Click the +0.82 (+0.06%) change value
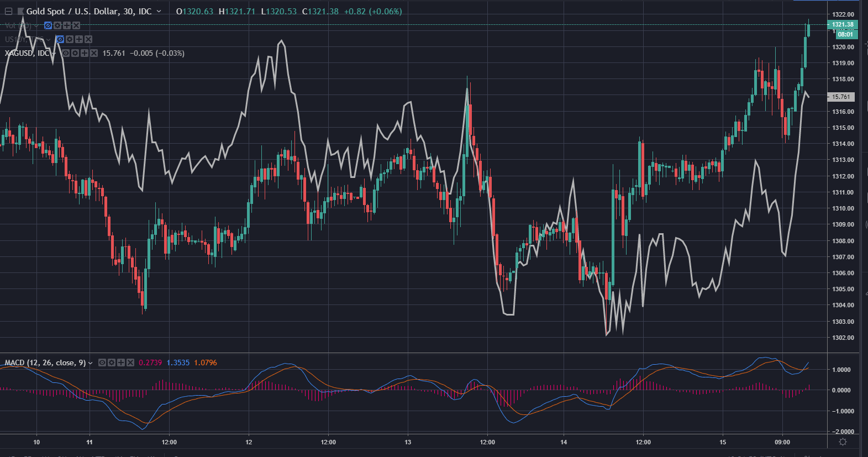The image size is (868, 457). point(373,11)
